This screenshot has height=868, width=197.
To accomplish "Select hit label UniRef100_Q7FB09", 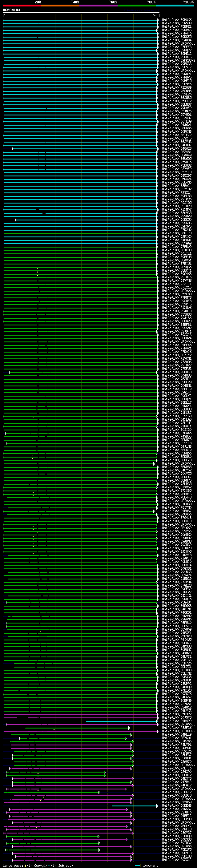I will tap(177, 247).
